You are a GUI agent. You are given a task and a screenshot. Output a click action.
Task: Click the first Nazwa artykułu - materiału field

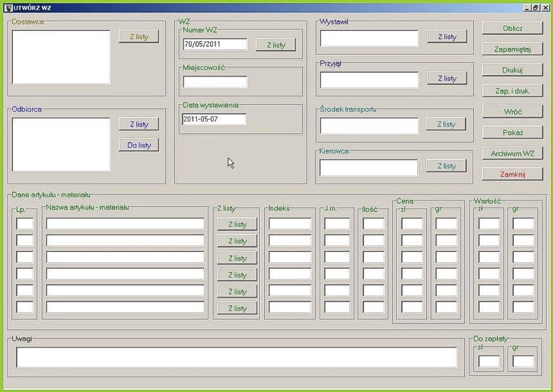coord(125,224)
